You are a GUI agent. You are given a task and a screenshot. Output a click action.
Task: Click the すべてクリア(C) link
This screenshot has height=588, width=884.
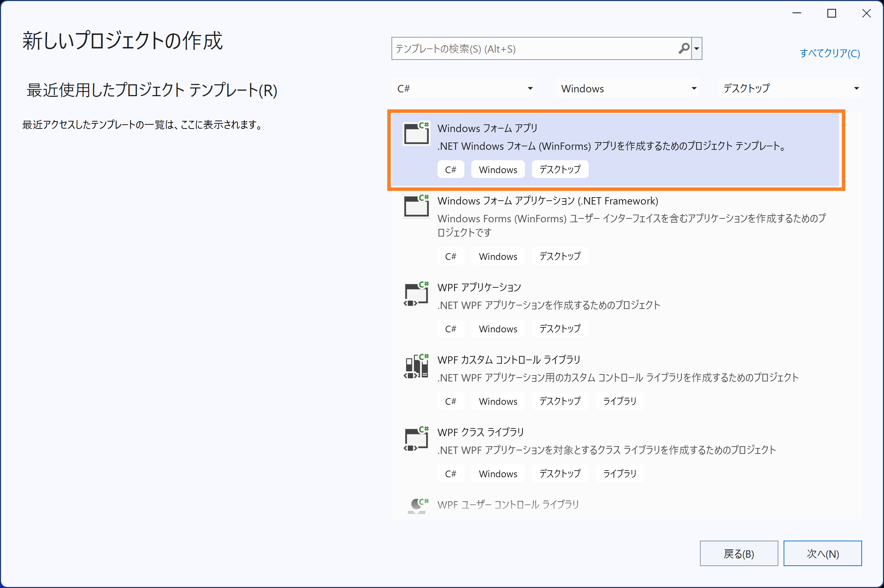tap(830, 53)
